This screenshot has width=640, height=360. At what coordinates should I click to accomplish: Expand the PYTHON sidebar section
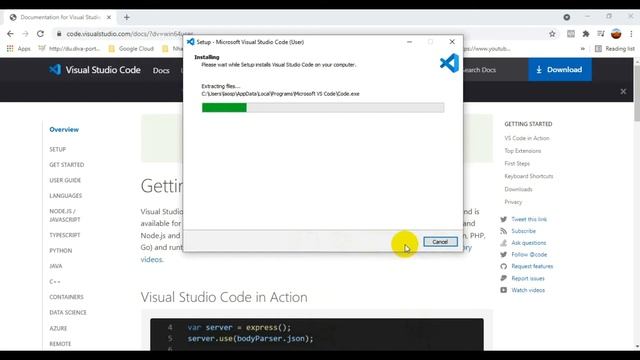[60, 251]
